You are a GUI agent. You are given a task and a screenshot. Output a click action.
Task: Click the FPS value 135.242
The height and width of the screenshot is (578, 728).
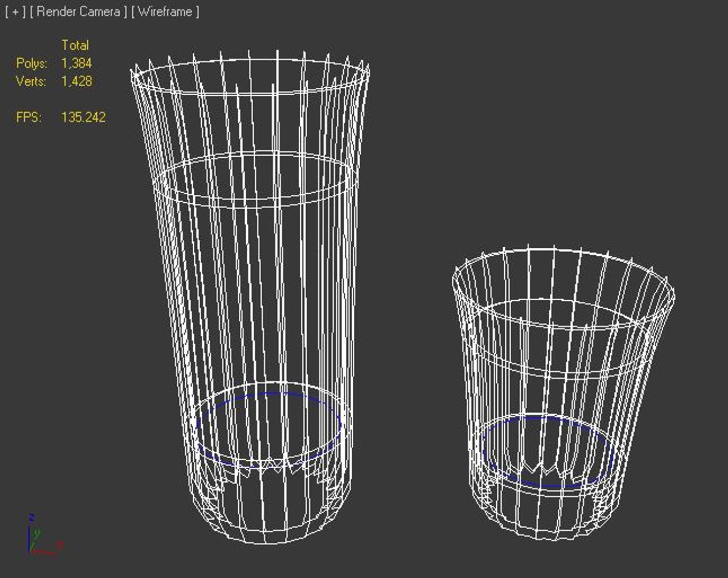click(84, 117)
